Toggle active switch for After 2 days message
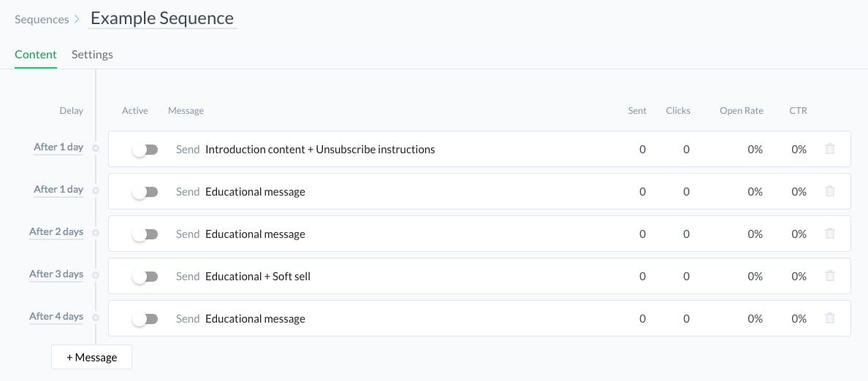Screen dimensions: 868x381 pos(145,234)
